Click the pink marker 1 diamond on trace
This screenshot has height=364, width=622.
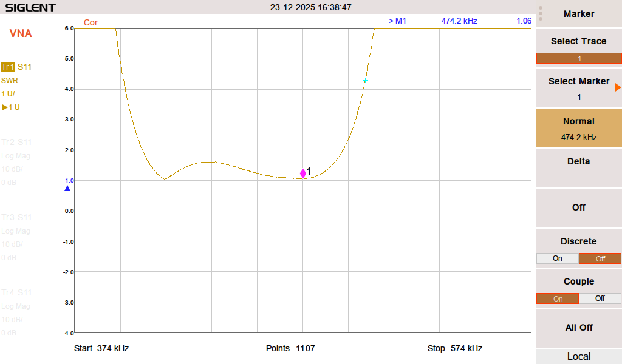point(303,174)
